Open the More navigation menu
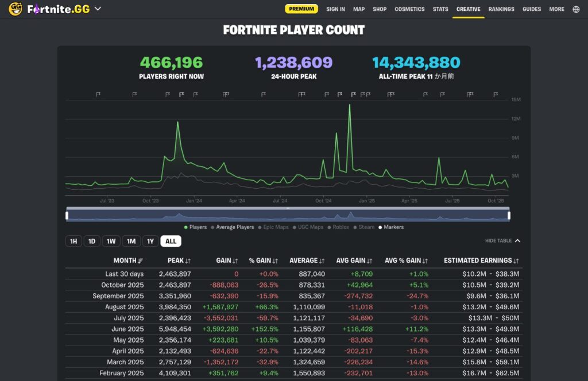Image resolution: width=588 pixels, height=381 pixels. 556,9
